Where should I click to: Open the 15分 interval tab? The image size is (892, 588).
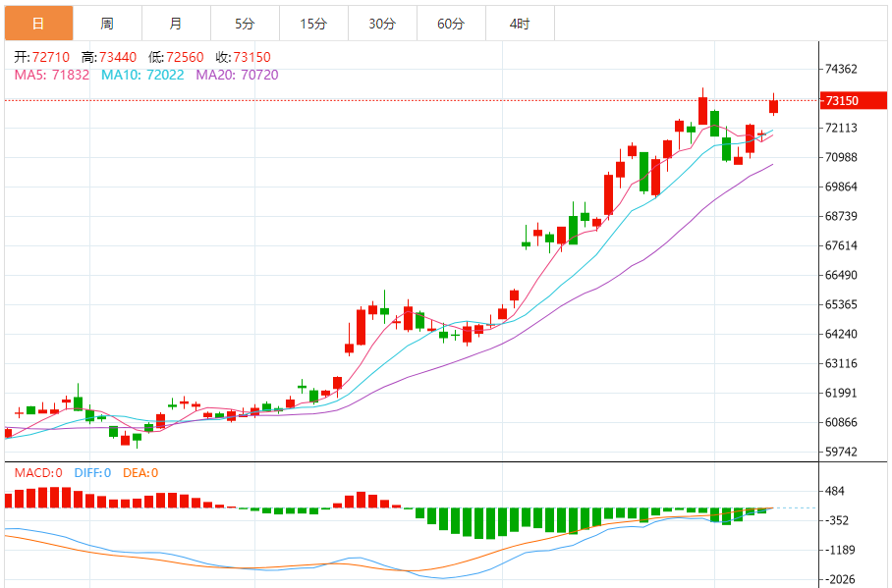click(x=314, y=24)
